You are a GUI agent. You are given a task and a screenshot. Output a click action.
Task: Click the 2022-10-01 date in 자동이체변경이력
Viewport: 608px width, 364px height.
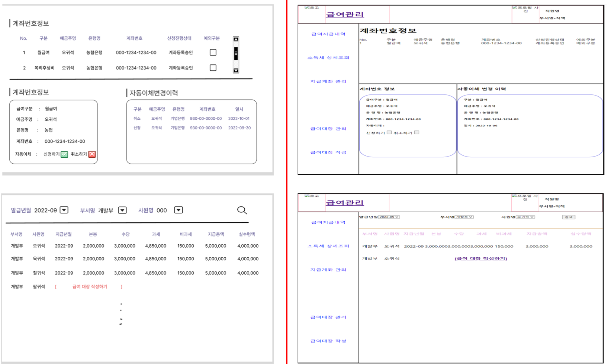coord(239,119)
